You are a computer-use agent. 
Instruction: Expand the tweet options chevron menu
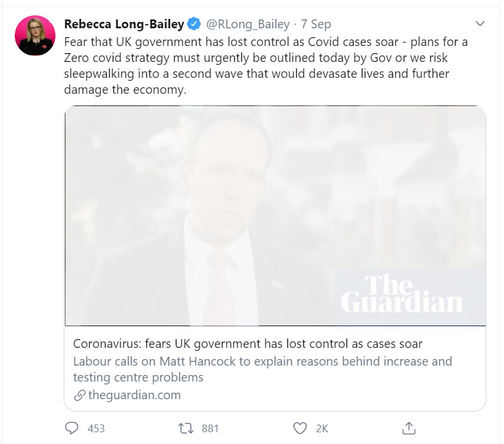480,24
